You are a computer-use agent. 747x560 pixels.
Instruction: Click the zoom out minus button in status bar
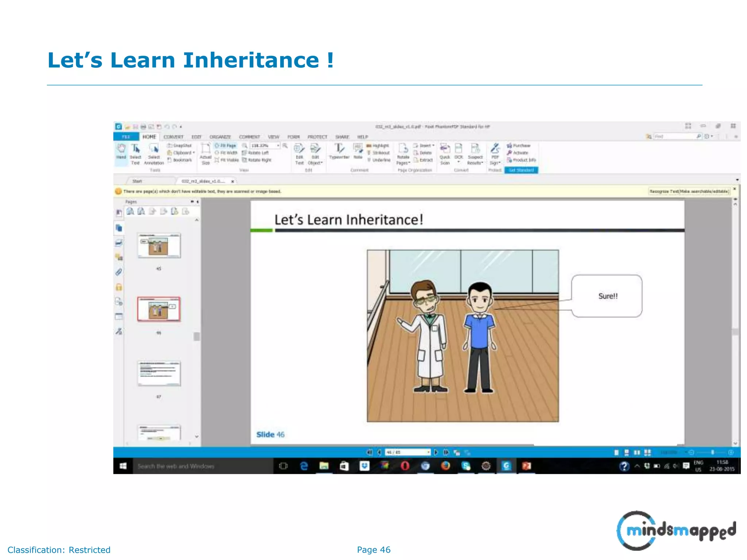pos(691,452)
